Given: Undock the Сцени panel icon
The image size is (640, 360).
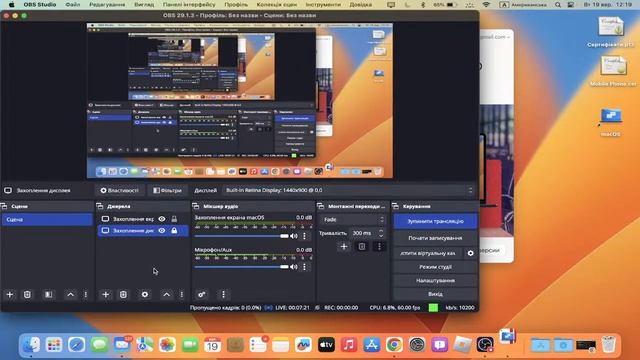Looking at the screenshot, I should (4, 206).
